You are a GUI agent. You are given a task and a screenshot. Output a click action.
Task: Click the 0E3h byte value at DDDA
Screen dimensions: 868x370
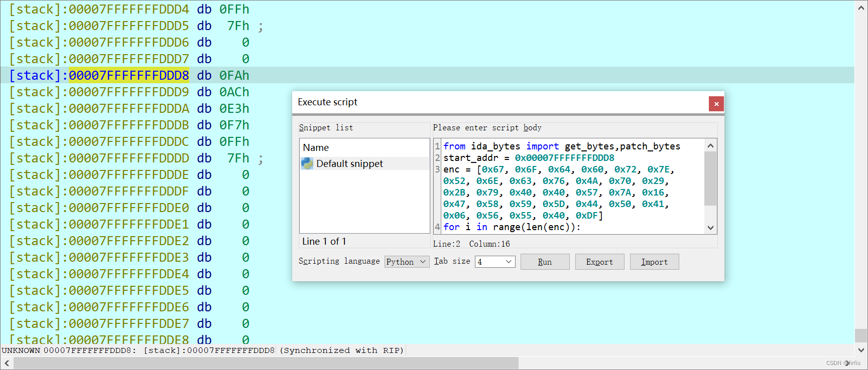pos(234,108)
